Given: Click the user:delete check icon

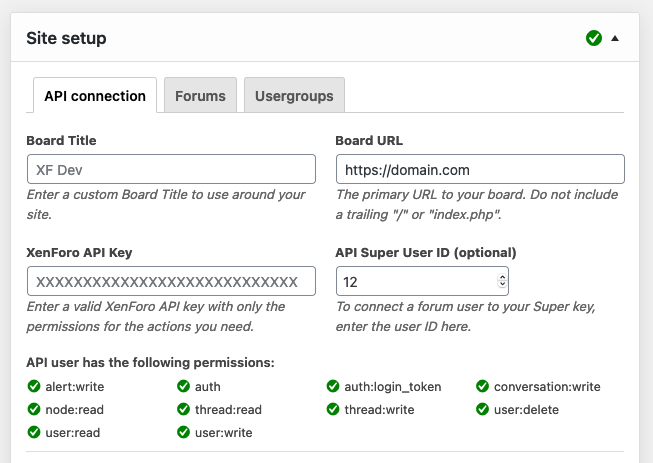Looking at the screenshot, I should (x=483, y=410).
